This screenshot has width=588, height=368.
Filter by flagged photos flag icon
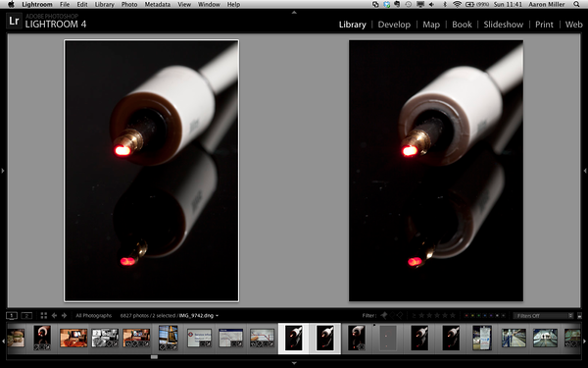click(384, 315)
